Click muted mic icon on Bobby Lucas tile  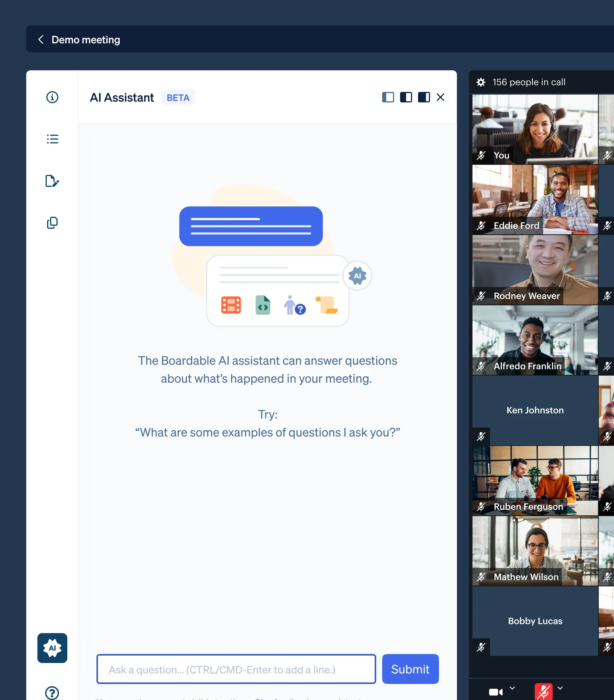(481, 647)
